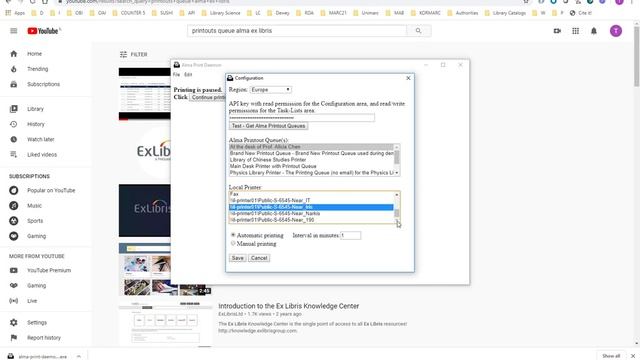Click the API key input field
Image resolution: width=640 pixels, height=360 pixels.
coord(302,118)
